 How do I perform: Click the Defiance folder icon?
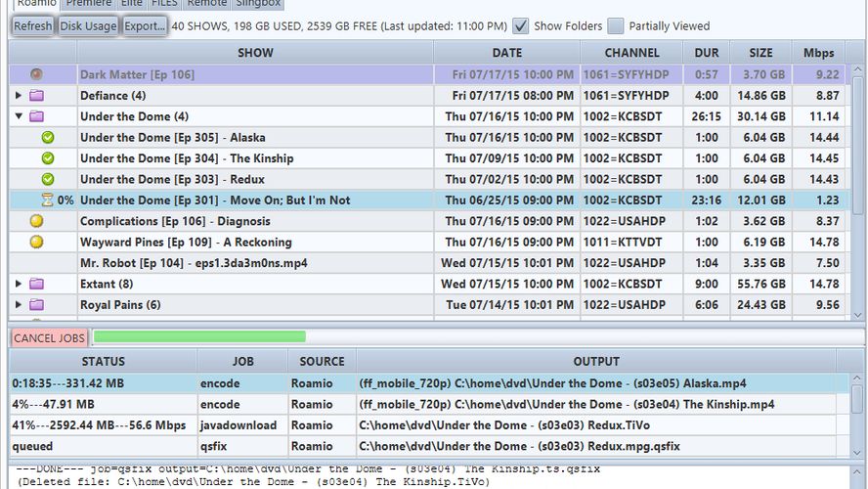[x=36, y=95]
